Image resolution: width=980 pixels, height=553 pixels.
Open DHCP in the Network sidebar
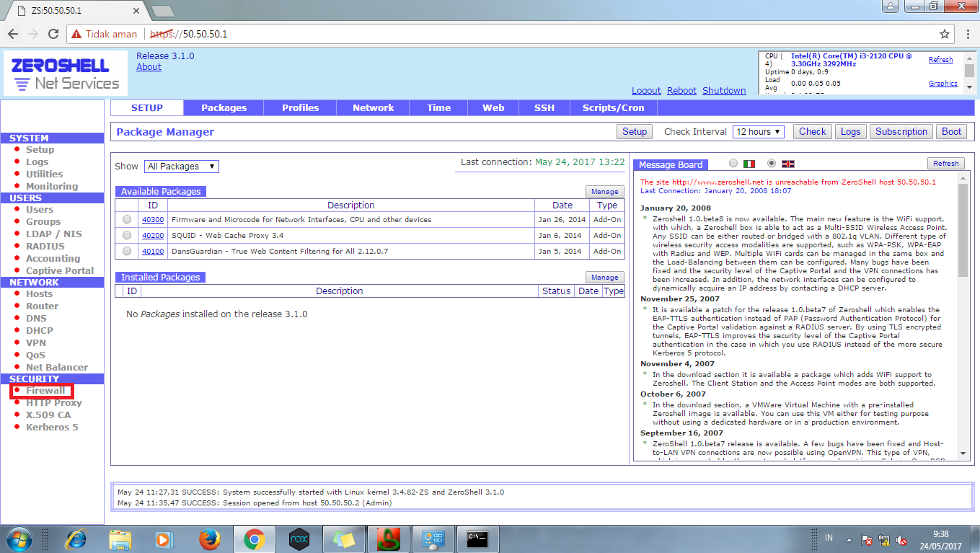[x=40, y=330]
